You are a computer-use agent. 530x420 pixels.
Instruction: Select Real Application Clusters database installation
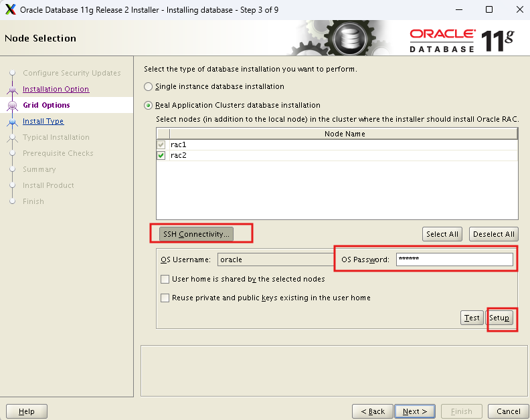click(148, 106)
